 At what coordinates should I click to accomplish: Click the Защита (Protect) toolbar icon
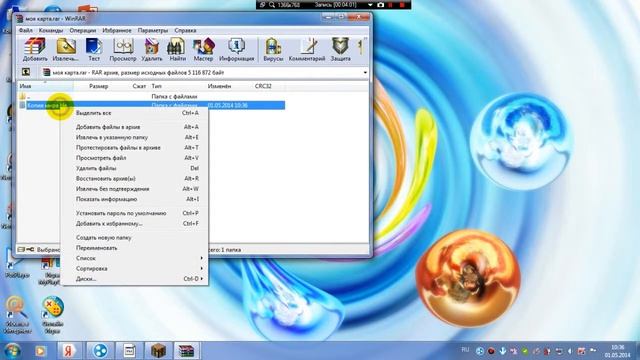click(x=340, y=49)
